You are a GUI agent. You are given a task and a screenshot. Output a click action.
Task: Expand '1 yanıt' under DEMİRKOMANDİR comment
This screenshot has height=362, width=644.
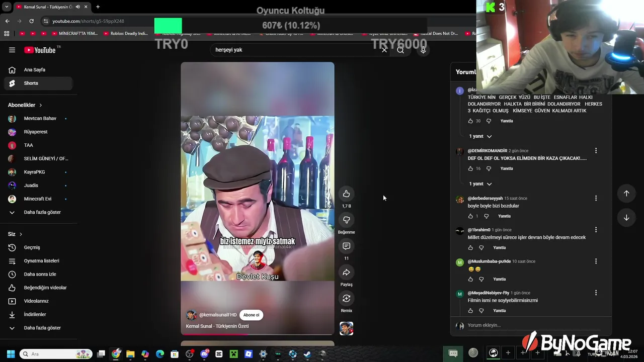coord(480,184)
